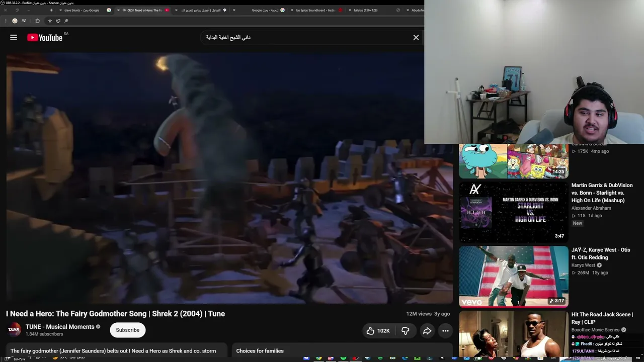This screenshot has height=362, width=644.
Task: Click the 269M 15y ago view count
Action: pyautogui.click(x=590, y=273)
